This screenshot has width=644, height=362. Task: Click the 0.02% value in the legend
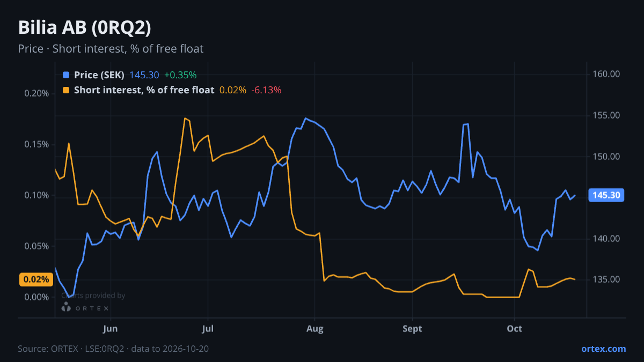tap(233, 90)
